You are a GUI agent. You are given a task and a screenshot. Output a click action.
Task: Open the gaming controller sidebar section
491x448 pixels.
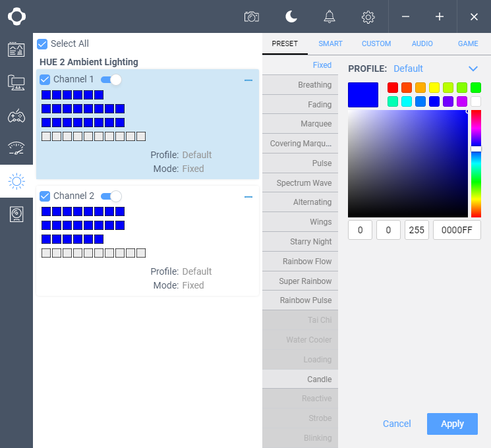(16, 116)
